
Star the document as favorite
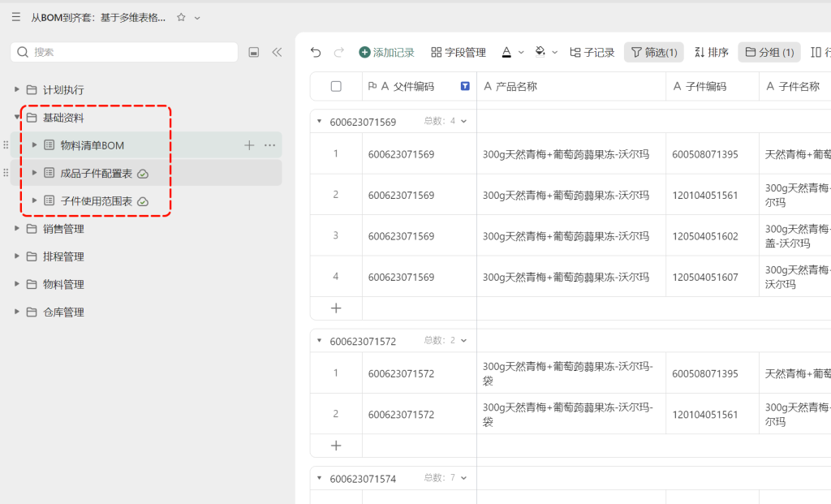pos(181,18)
